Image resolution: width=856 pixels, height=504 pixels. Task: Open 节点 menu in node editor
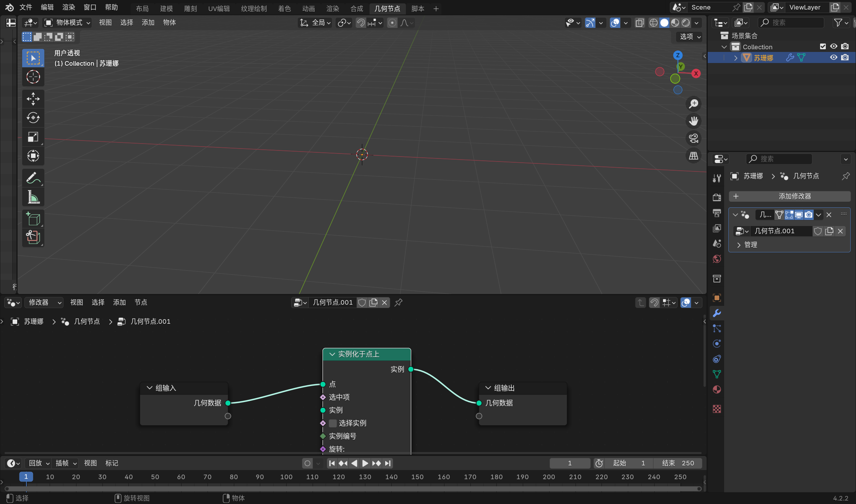pyautogui.click(x=141, y=302)
